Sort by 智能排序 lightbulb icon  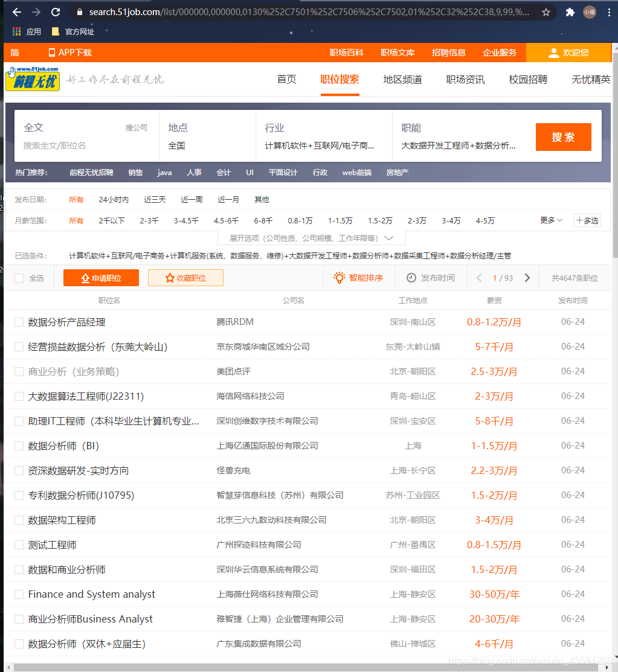[x=340, y=278]
